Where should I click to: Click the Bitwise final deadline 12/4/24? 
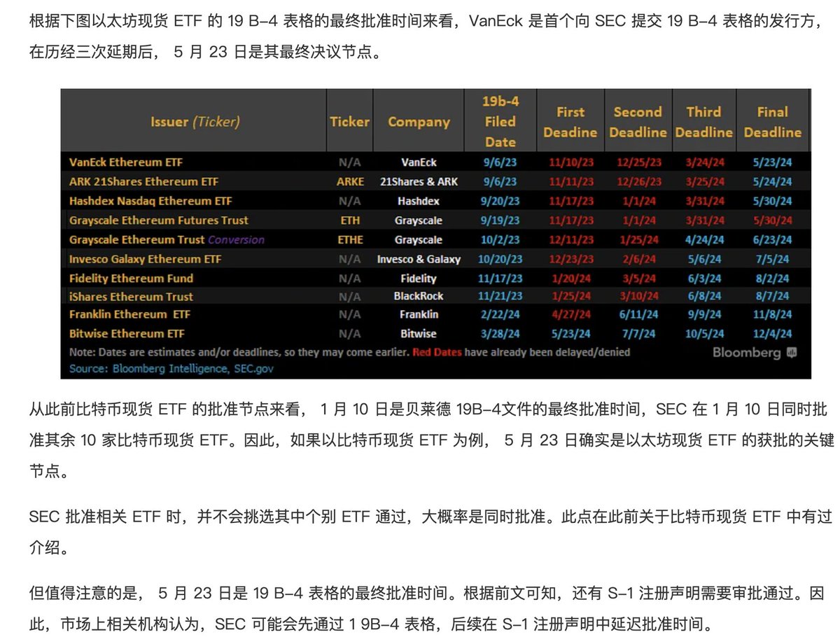pyautogui.click(x=772, y=333)
